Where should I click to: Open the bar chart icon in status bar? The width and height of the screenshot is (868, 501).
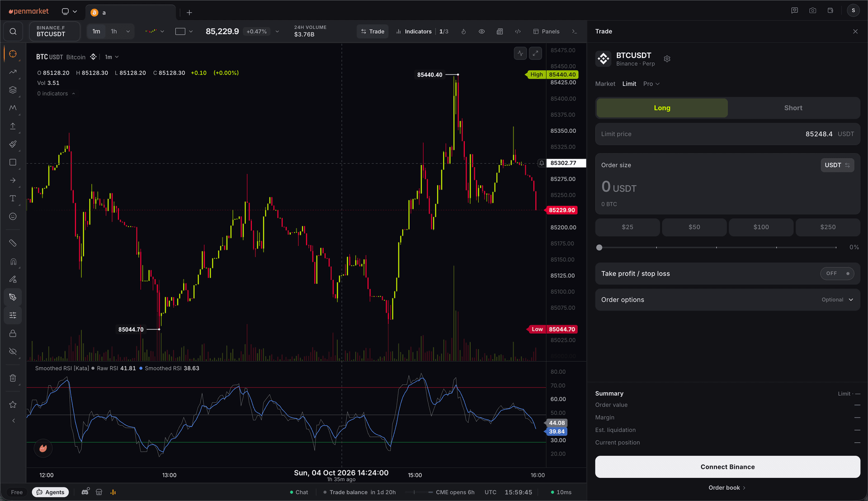point(113,492)
